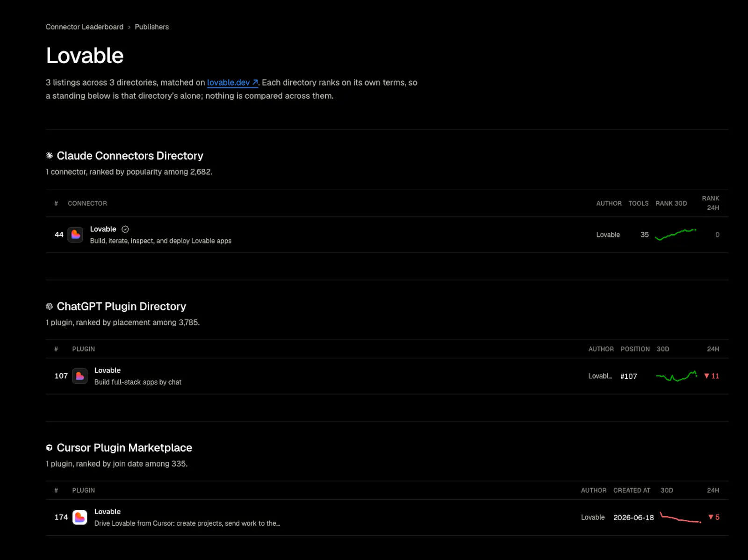Click the RANK 30D column header
The width and height of the screenshot is (748, 560).
[671, 203]
